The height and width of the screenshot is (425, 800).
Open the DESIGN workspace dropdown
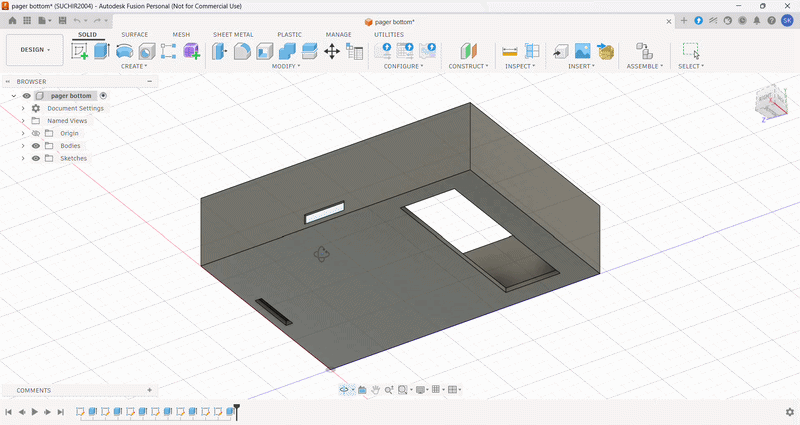tap(35, 50)
